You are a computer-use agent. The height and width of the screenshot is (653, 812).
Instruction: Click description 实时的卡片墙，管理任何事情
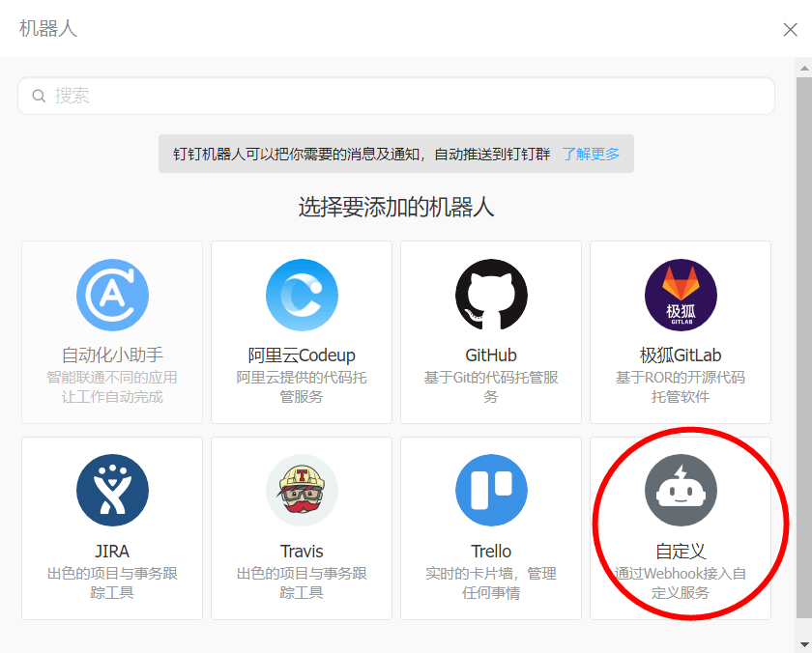coord(491,583)
